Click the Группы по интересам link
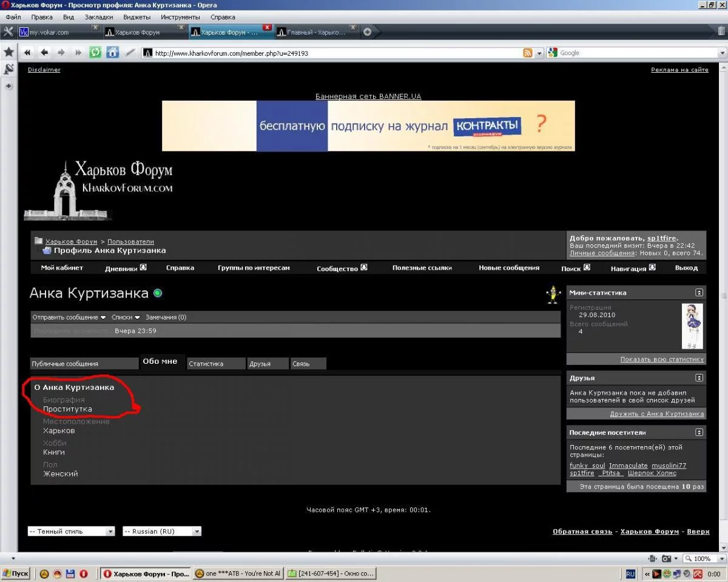The width and height of the screenshot is (728, 582). pyautogui.click(x=254, y=267)
